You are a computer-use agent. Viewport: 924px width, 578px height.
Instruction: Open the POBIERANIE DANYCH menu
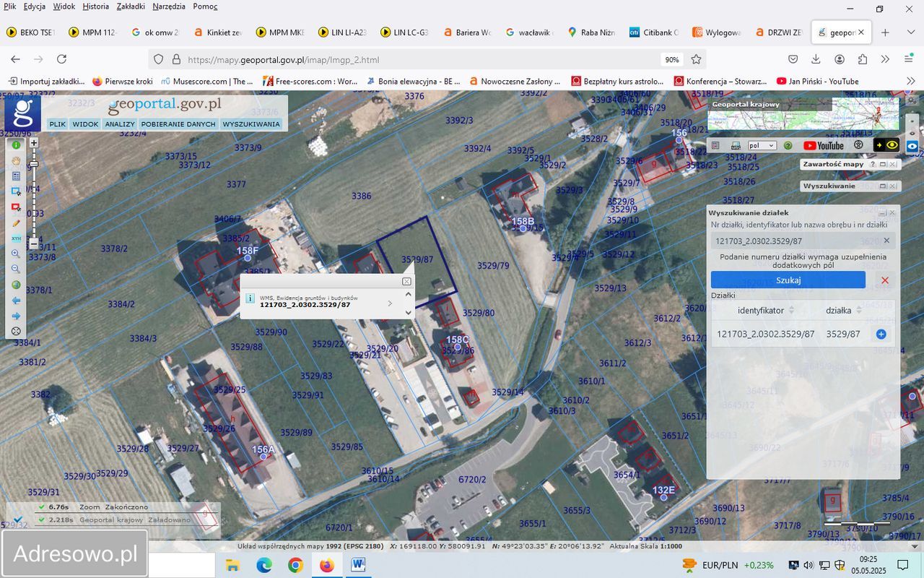tap(178, 124)
